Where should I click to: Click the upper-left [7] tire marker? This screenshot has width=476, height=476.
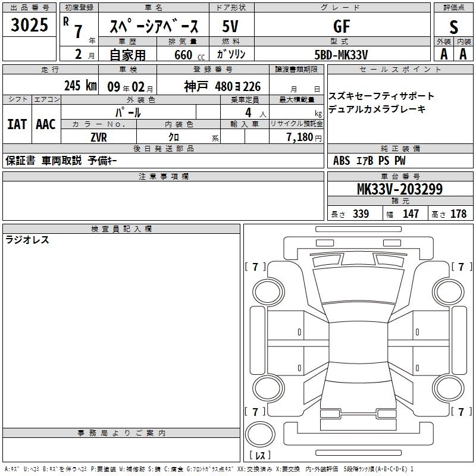click(x=255, y=267)
